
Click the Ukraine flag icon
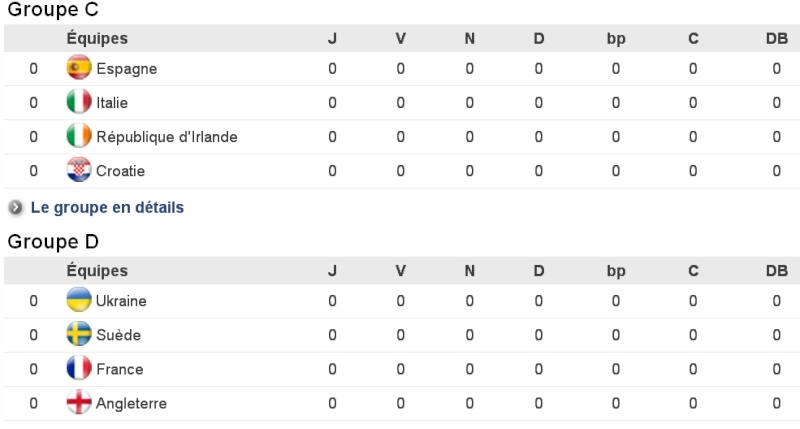[79, 300]
